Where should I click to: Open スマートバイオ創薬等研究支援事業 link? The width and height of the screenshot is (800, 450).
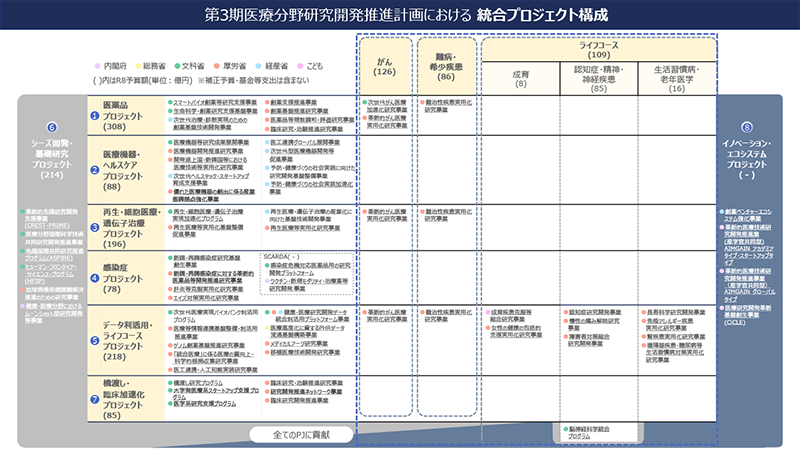click(x=215, y=103)
